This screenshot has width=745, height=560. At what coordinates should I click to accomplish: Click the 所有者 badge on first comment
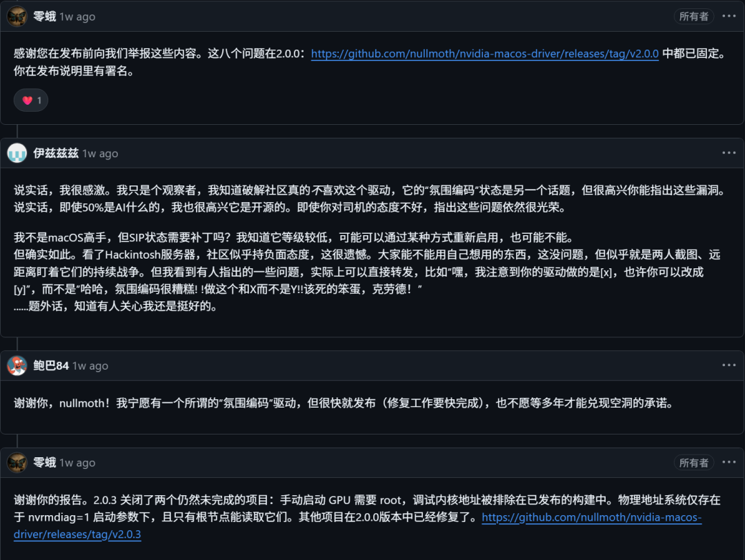point(694,17)
